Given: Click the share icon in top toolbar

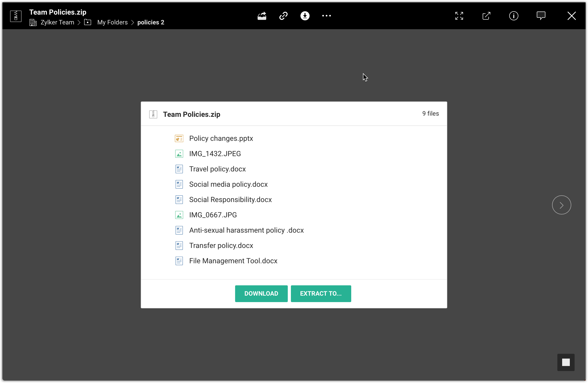Looking at the screenshot, I should point(262,16).
